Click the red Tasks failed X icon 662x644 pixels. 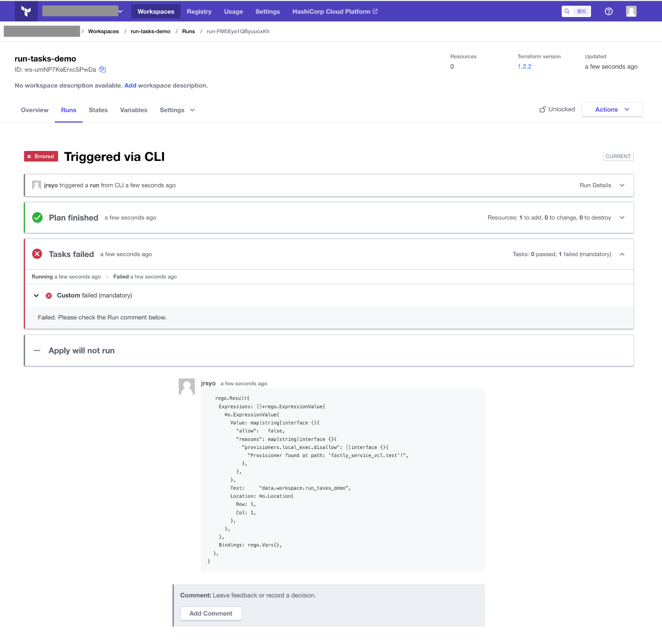click(37, 254)
